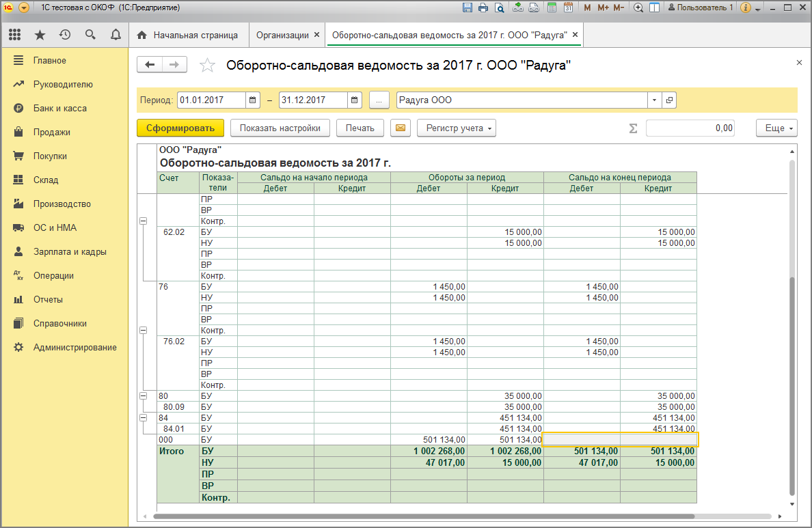The width and height of the screenshot is (812, 528).
Task: Open favorites star icon in tools panel
Action: tap(40, 35)
